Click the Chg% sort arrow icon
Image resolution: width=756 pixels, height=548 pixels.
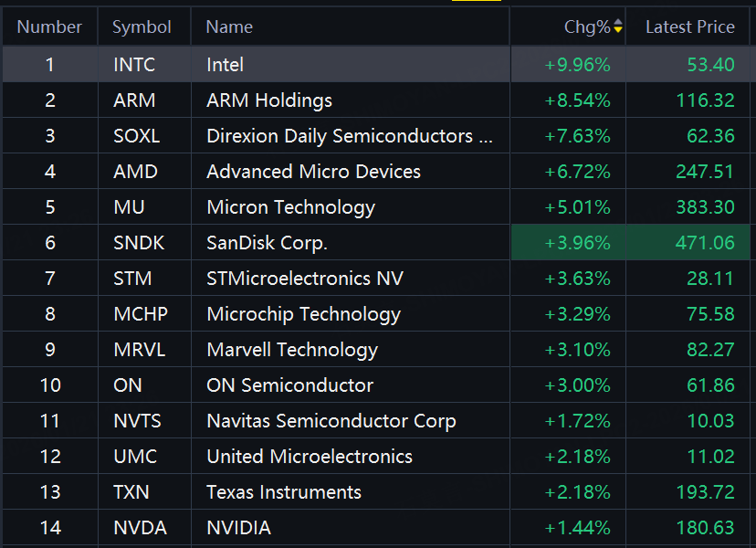[618, 27]
